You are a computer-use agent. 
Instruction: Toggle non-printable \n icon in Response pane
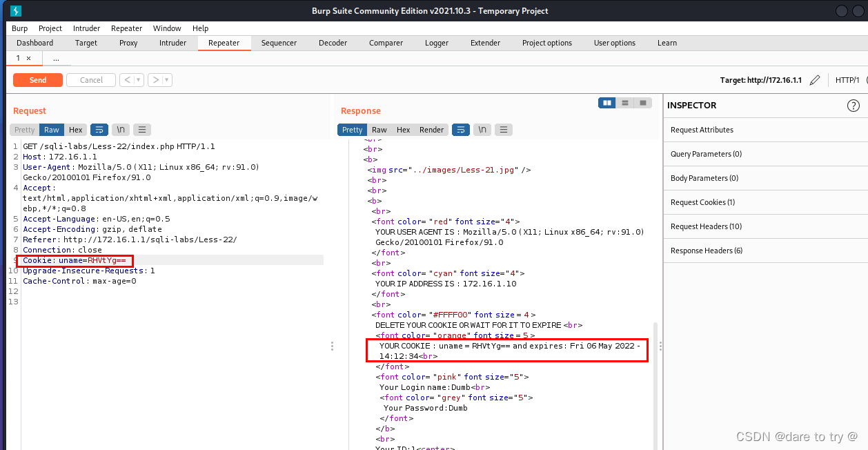(x=482, y=130)
